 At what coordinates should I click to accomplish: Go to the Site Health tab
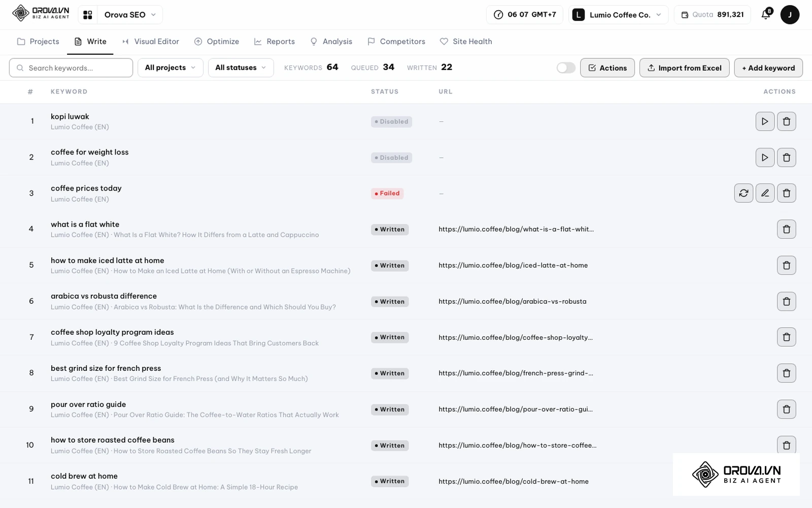[466, 42]
